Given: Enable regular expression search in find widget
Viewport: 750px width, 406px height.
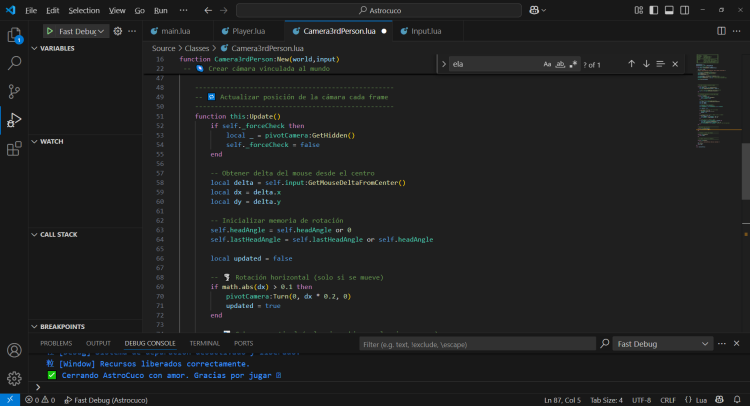Looking at the screenshot, I should (x=573, y=64).
